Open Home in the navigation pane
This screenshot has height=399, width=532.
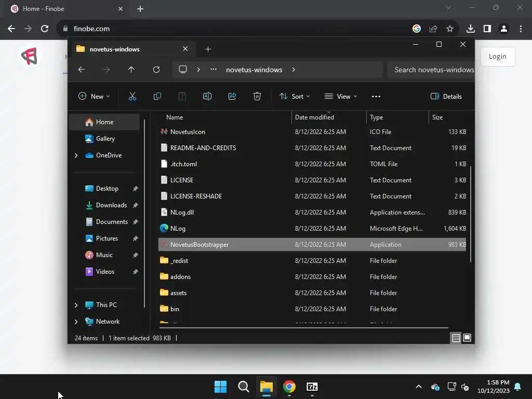tap(104, 122)
